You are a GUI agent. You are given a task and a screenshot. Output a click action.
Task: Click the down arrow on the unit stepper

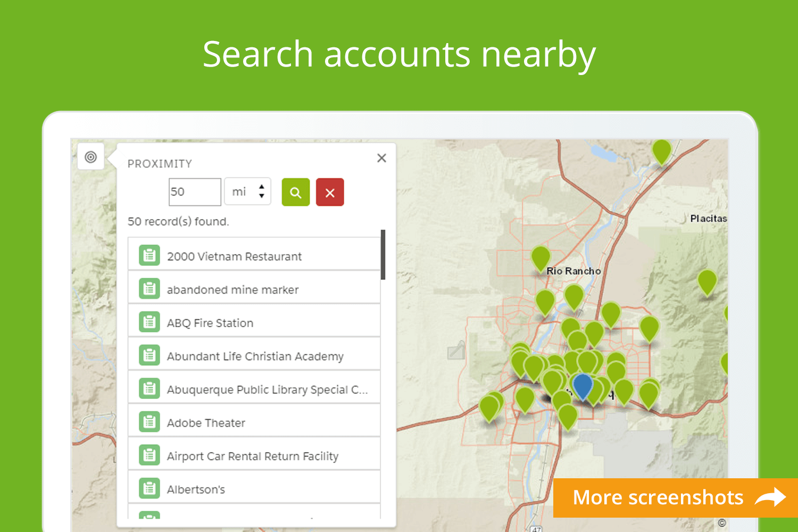262,197
